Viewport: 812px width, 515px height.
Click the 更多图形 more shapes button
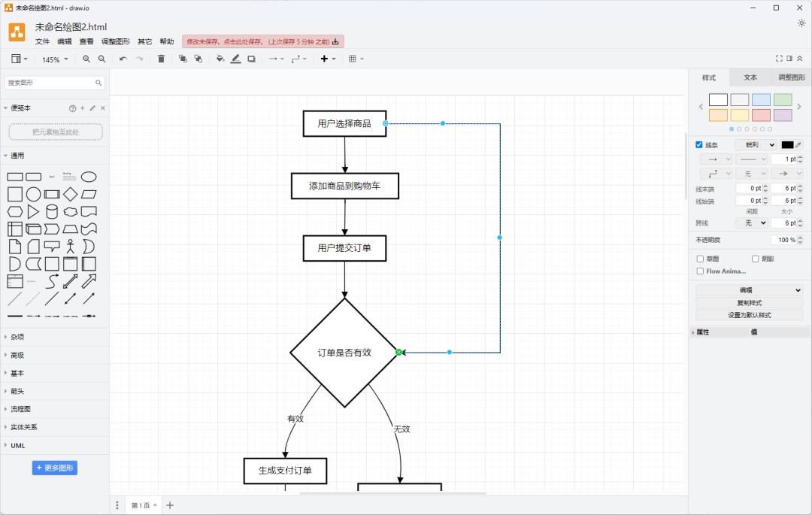click(x=55, y=468)
